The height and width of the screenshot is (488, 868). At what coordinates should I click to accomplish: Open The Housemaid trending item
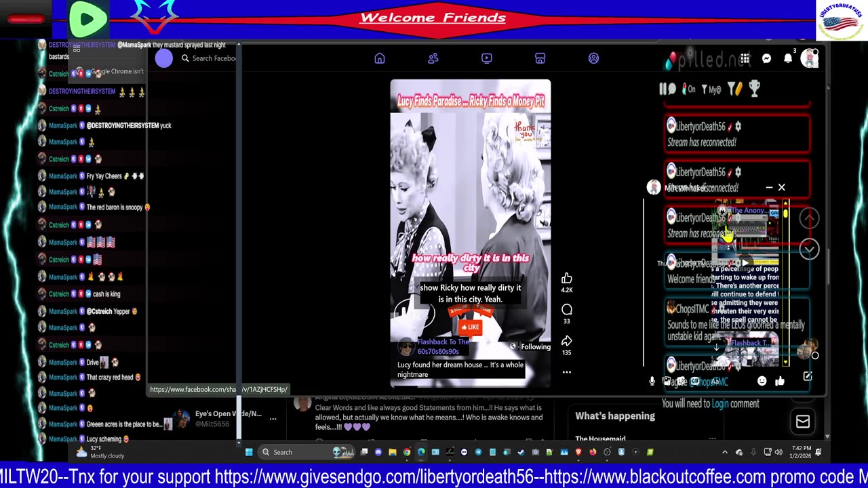(600, 439)
